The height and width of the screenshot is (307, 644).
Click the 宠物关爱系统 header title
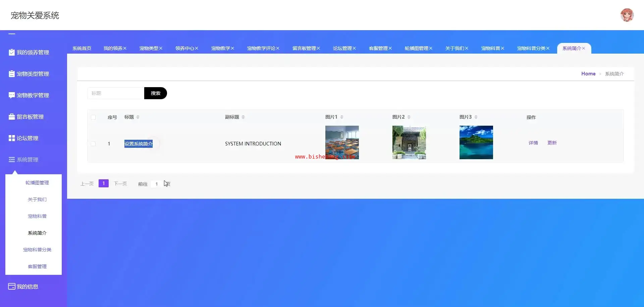[x=35, y=15]
